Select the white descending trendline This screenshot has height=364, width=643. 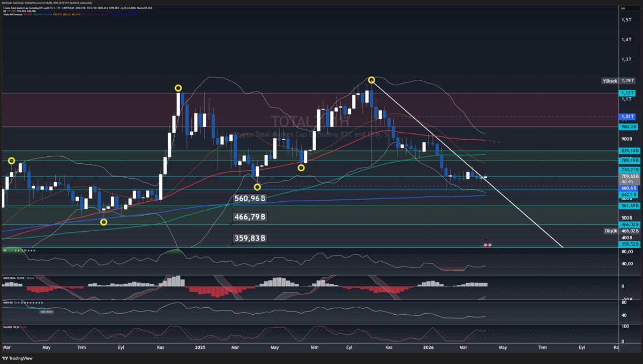click(466, 163)
